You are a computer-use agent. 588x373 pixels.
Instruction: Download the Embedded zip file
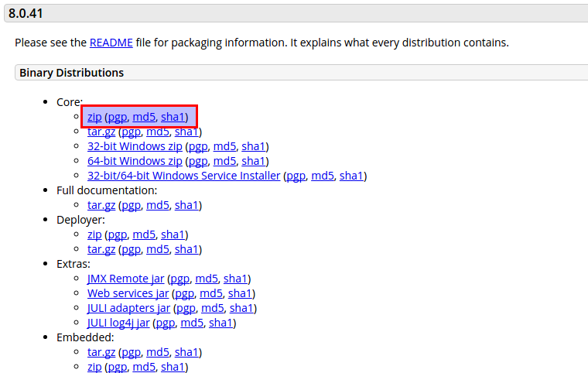pyautogui.click(x=94, y=367)
